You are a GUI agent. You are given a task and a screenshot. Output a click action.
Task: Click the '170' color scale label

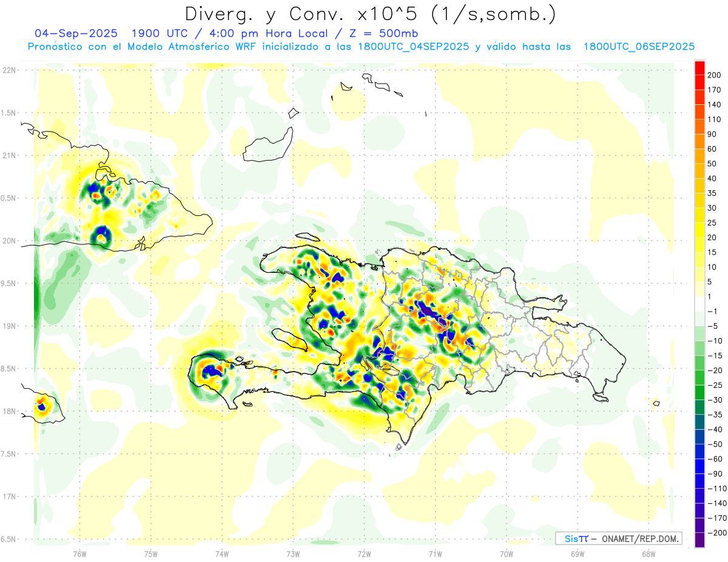click(x=715, y=90)
